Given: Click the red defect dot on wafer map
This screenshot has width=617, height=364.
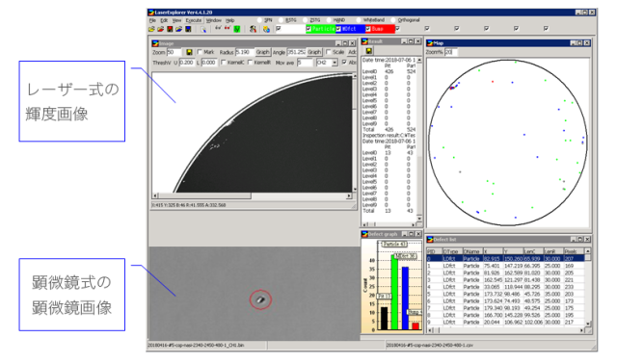Looking at the screenshot, I should (493, 82).
